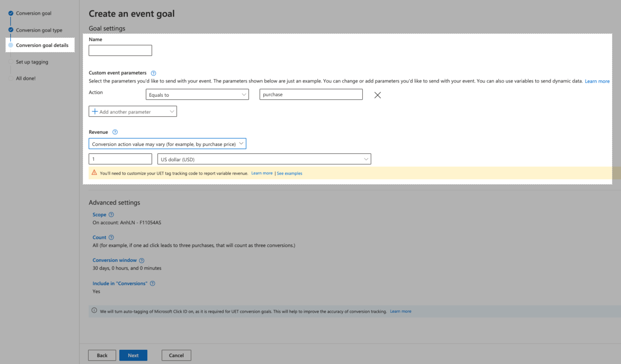The height and width of the screenshot is (364, 621).
Task: Click the Conversion goal type step checkmark
Action: pyautogui.click(x=11, y=30)
